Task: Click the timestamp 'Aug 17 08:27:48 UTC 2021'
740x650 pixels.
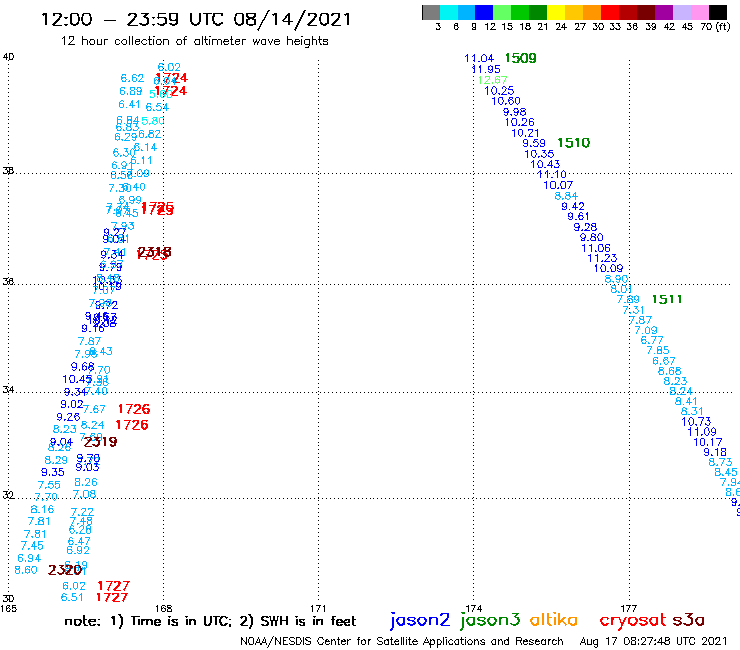Action: (654, 641)
